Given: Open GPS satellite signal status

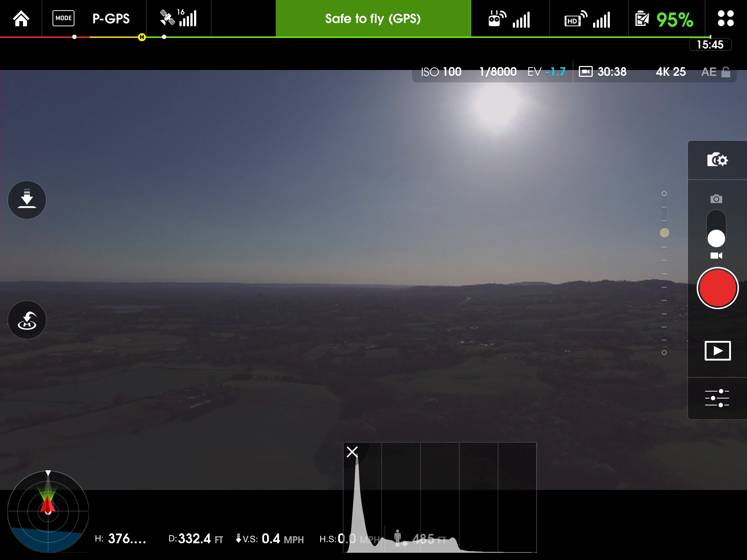Looking at the screenshot, I should coord(178,18).
